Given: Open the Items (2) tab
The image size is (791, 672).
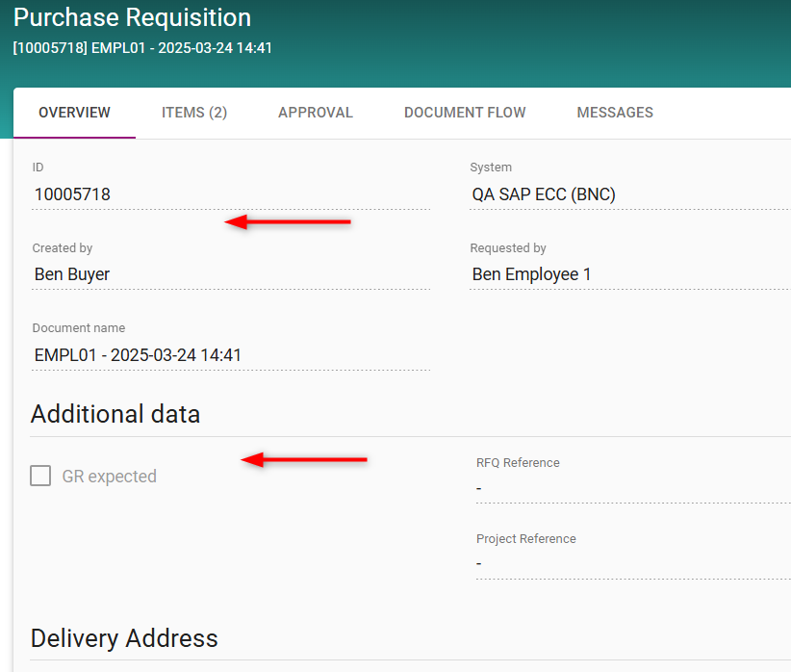Looking at the screenshot, I should (x=194, y=113).
